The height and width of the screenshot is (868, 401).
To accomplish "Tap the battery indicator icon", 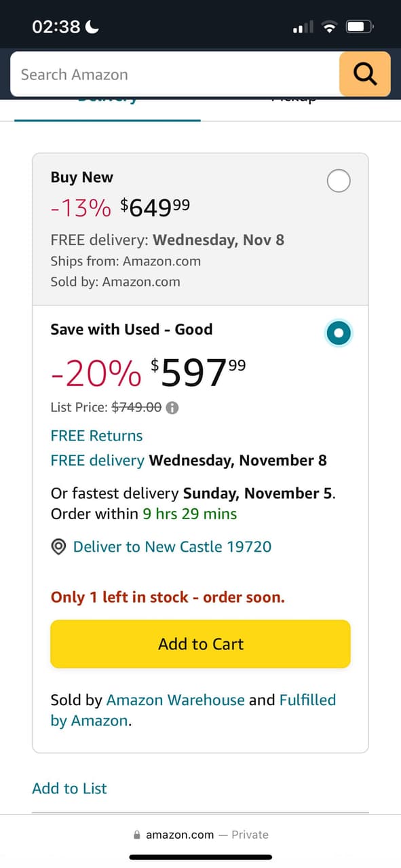I will [x=359, y=26].
